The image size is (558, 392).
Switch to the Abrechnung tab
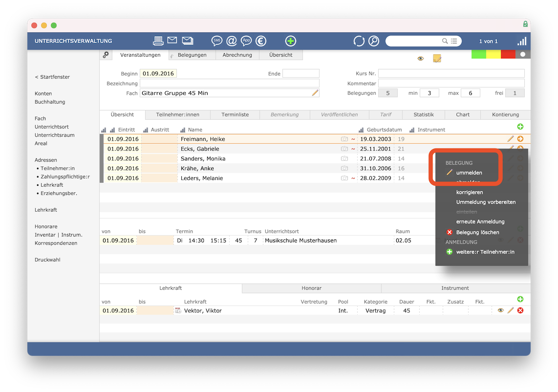point(237,55)
